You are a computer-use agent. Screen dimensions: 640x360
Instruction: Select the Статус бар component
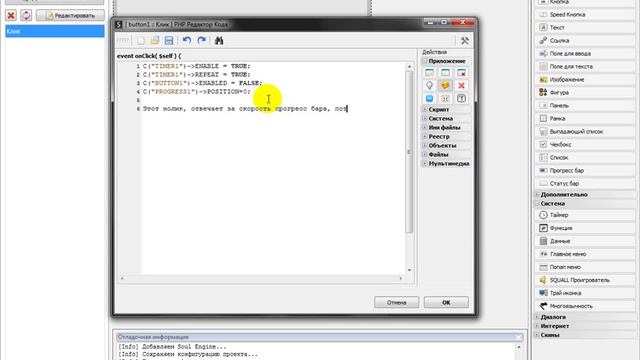[x=585, y=183]
